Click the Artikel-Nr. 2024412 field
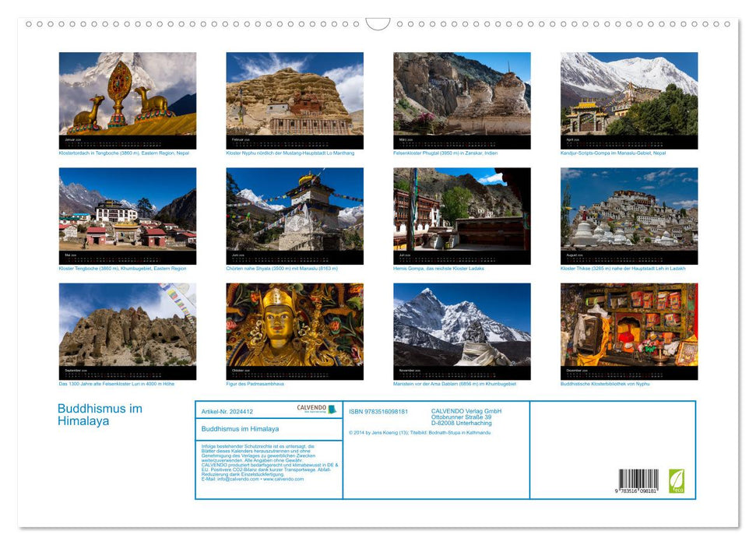Viewport: 756px width, 545px height. (x=227, y=411)
